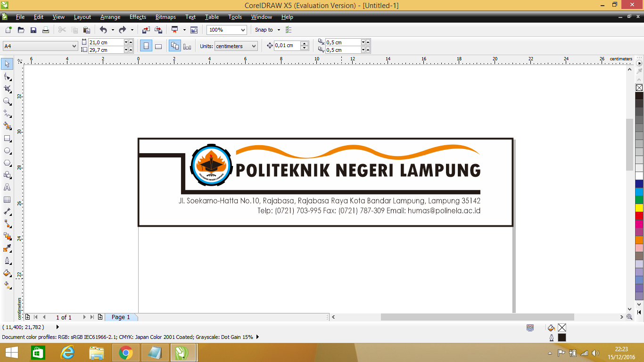The height and width of the screenshot is (362, 644).
Task: Click the page width field 21,0 cm
Action: click(106, 42)
